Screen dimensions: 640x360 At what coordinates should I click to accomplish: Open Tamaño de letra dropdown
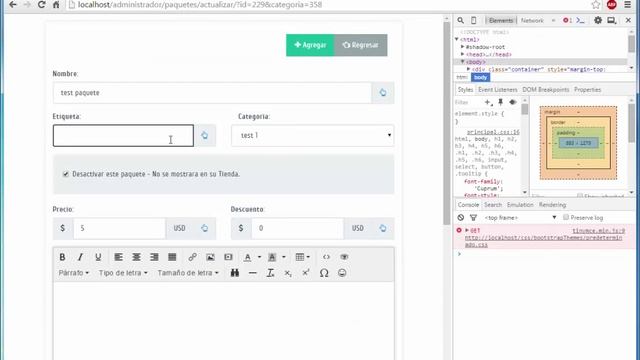188,273
